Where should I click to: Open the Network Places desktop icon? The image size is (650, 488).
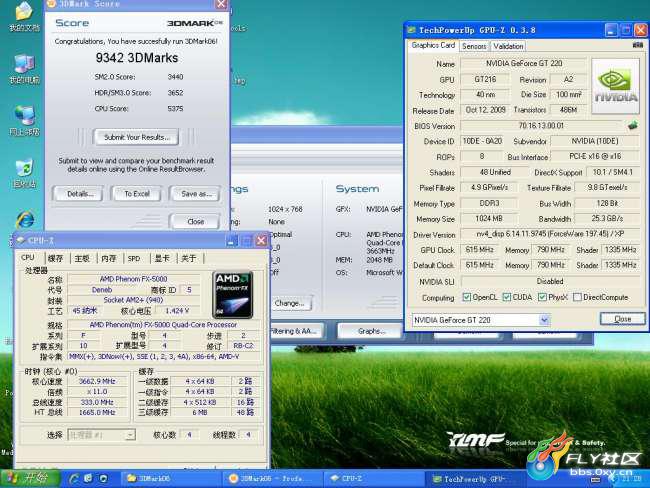(x=24, y=121)
